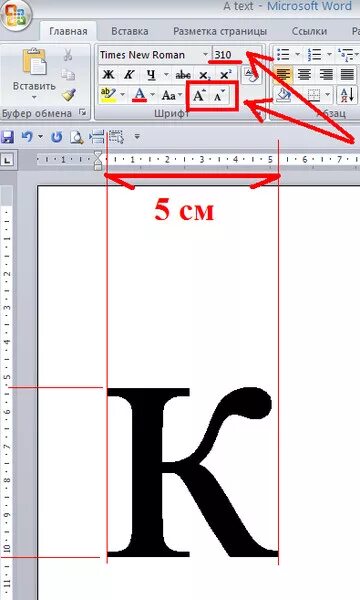Switch to the Главная tab
Screen dimensions: 360x600
tap(68, 31)
